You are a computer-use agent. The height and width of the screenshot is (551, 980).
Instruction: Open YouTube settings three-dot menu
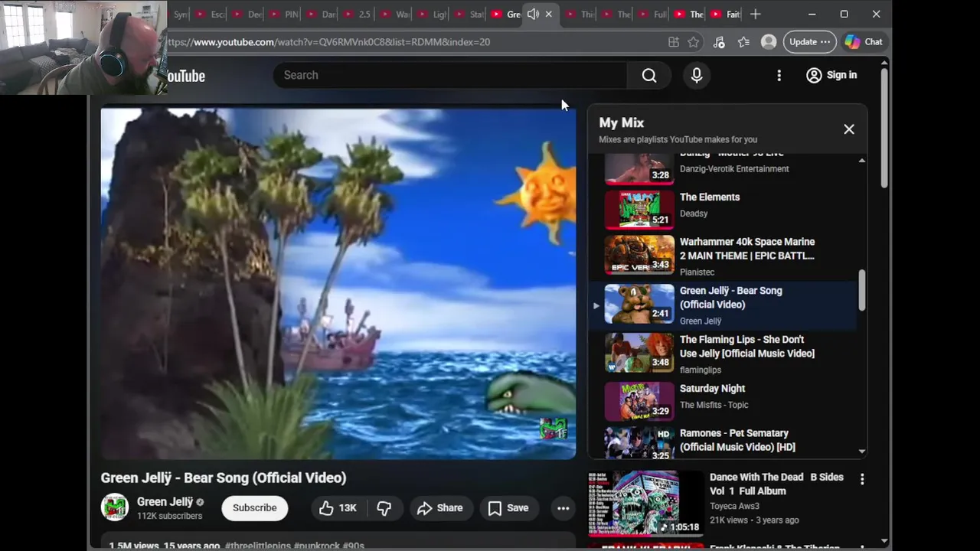779,75
